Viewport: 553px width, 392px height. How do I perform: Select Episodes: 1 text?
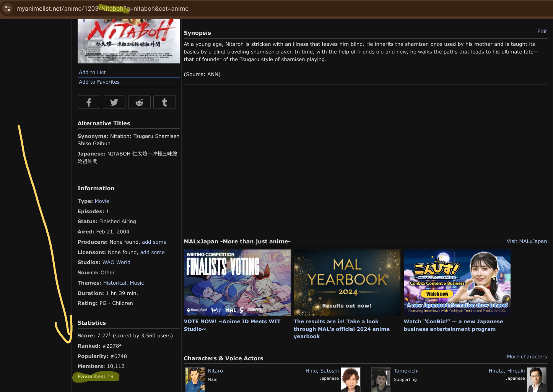[x=93, y=211]
